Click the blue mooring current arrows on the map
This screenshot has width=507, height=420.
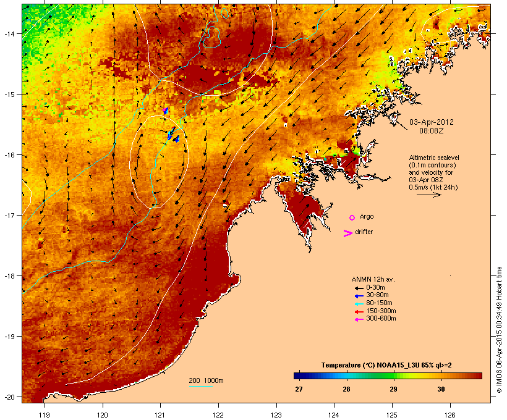tap(173, 135)
